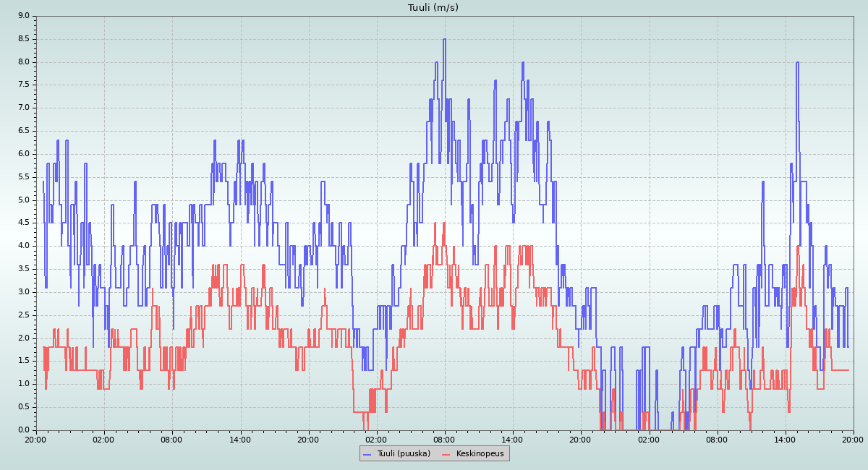Click the 7.5 tick label on y-axis
Image resolution: width=868 pixels, height=470 pixels.
tap(23, 85)
